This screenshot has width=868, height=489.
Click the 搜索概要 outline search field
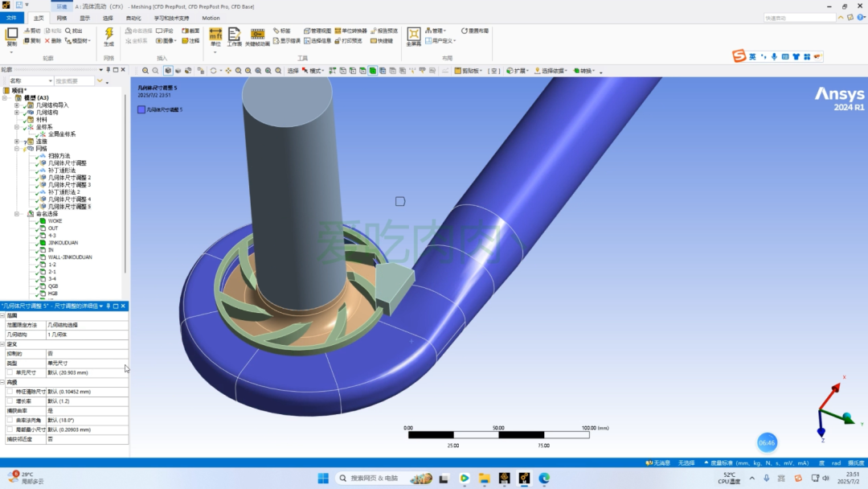coord(74,81)
